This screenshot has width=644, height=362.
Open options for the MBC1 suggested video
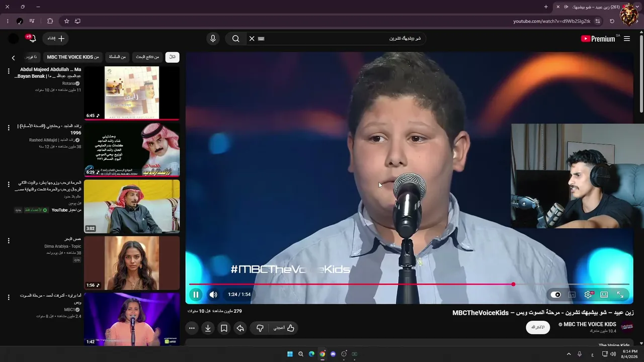9,298
